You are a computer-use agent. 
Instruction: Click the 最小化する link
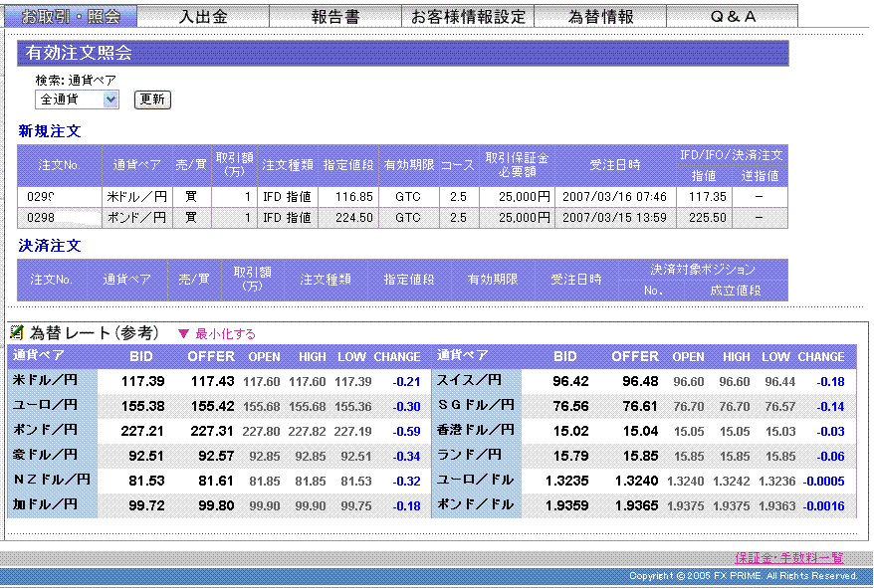pos(225,334)
